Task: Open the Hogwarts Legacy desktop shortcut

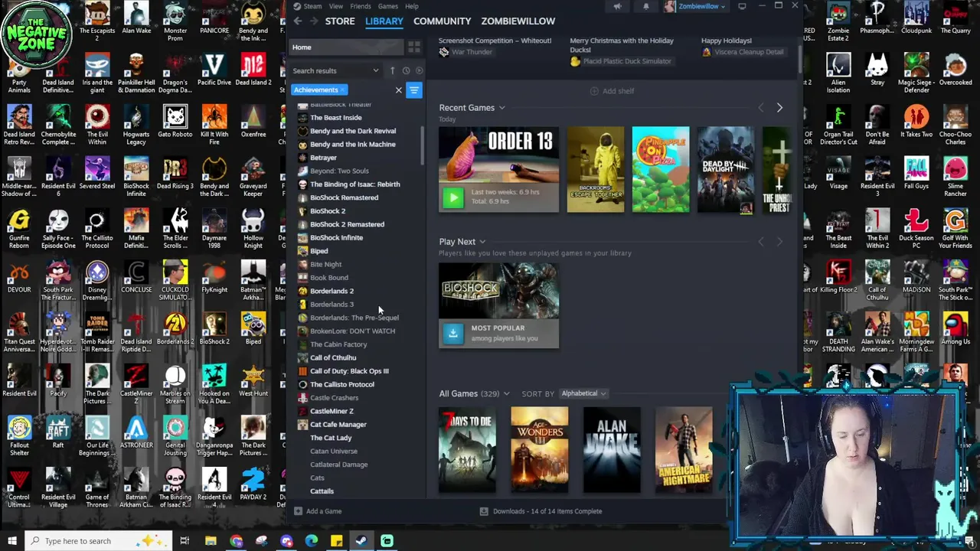Action: 136,124
